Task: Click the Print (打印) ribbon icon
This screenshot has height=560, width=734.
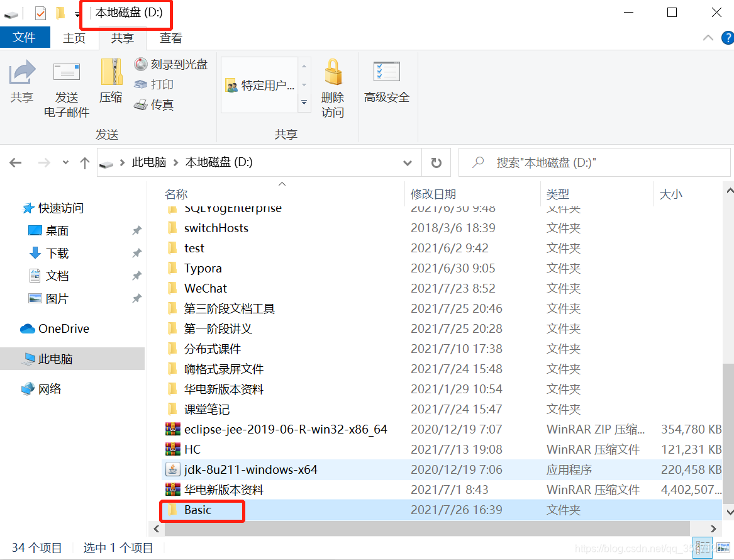Action: coord(141,84)
